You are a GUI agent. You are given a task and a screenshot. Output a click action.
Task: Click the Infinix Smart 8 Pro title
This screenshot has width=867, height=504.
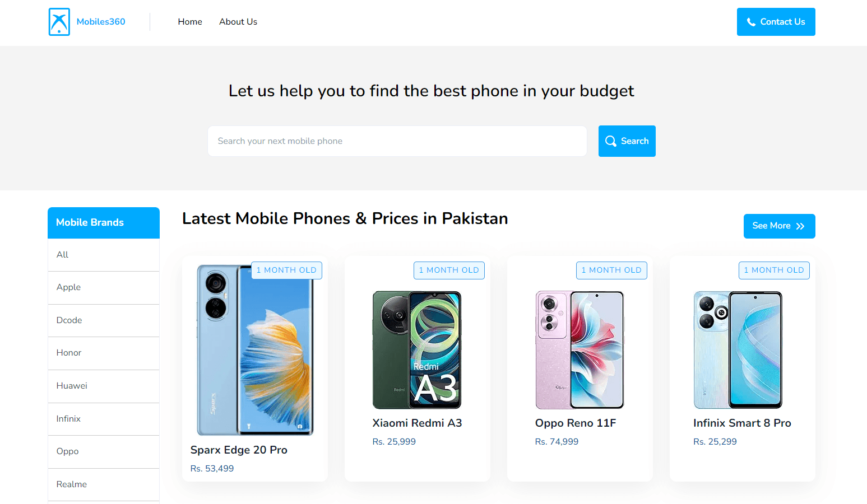coord(741,423)
